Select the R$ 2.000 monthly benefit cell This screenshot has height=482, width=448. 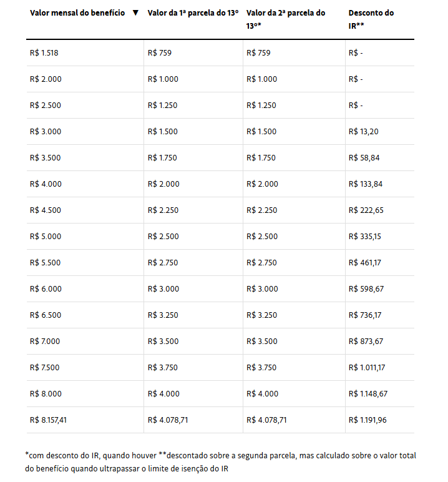pos(46,79)
